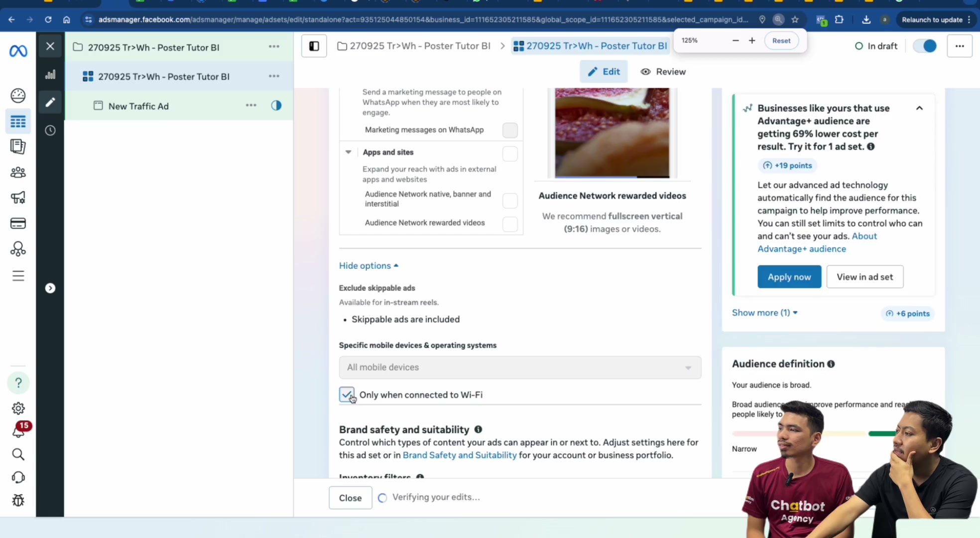Click the notifications bell with 15 badge

19,430
